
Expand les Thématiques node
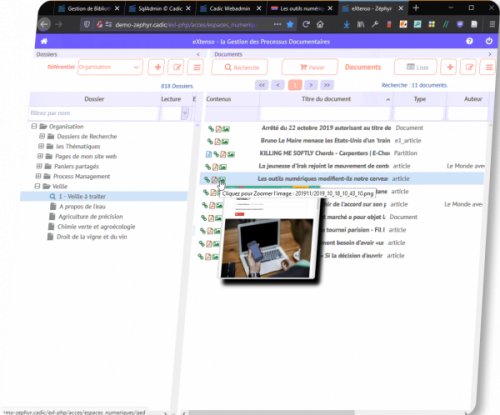(x=41, y=146)
